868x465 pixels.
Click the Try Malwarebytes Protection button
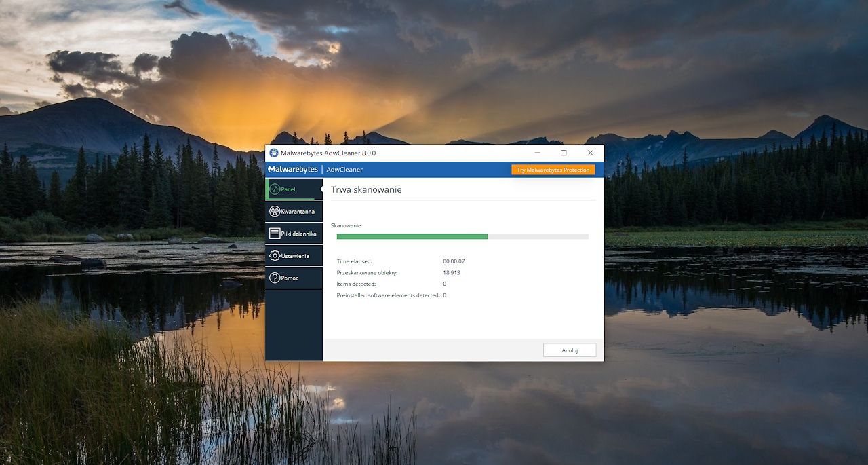click(553, 170)
